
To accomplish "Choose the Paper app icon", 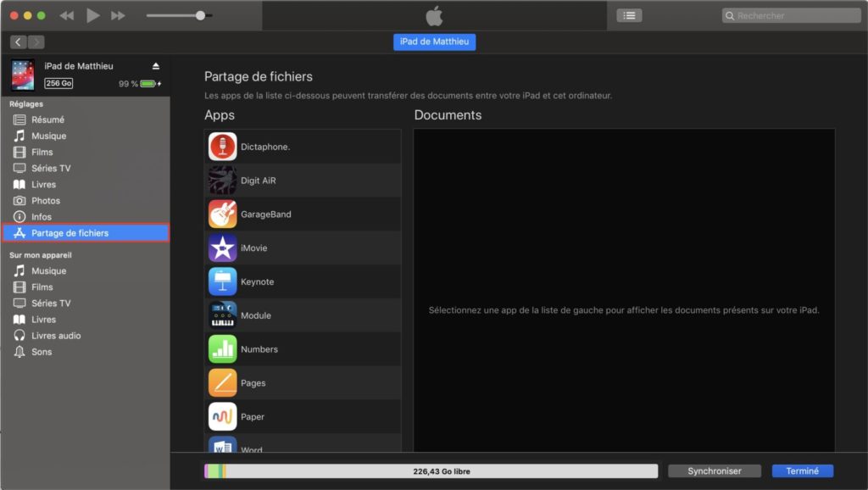I will (x=222, y=416).
